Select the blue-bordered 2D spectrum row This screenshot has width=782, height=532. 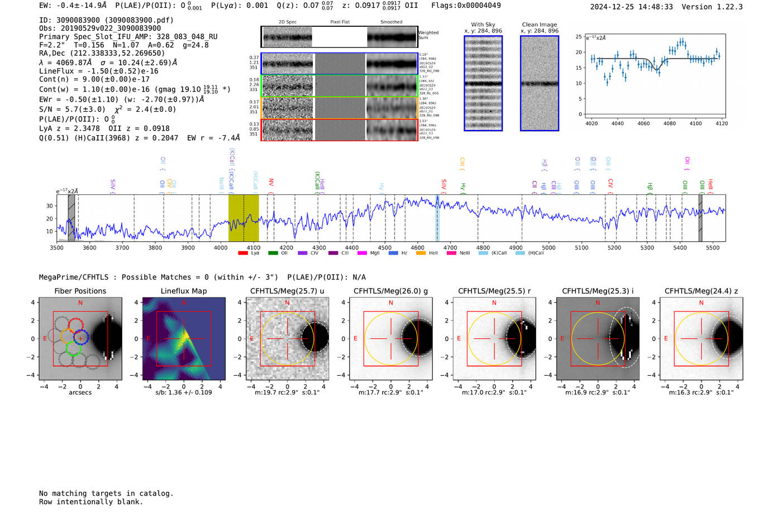click(x=340, y=64)
